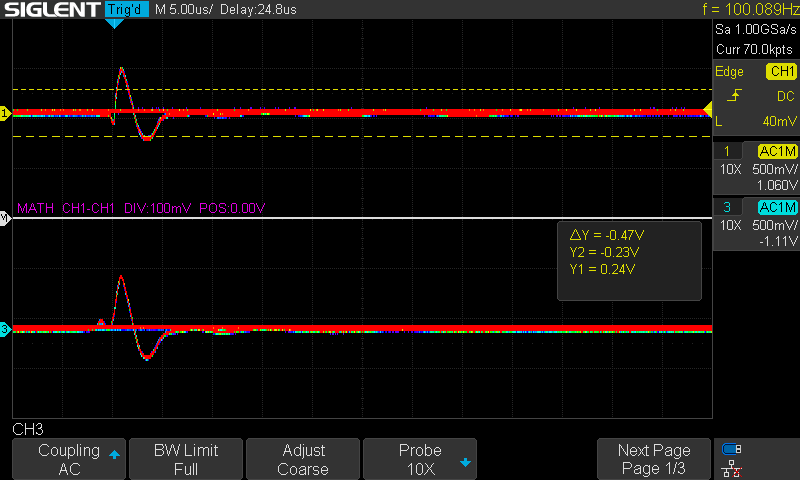Click the ΔY = -0.47V cursor readout
This screenshot has height=480, width=800.
click(x=607, y=235)
